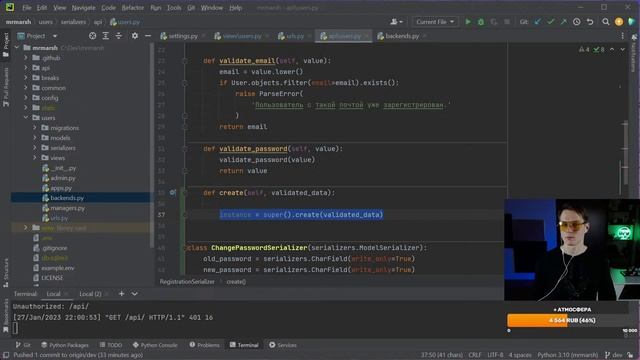Click the Git update project arrow icon
The width and height of the screenshot is (640, 360).
click(x=538, y=22)
